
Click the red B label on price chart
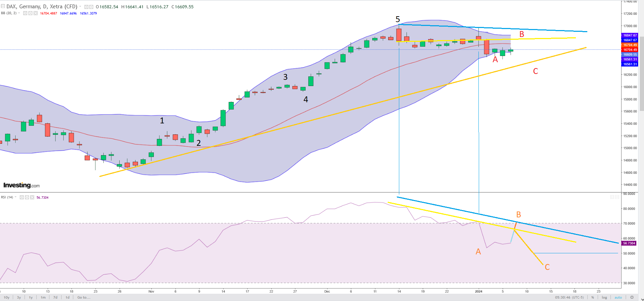click(522, 34)
